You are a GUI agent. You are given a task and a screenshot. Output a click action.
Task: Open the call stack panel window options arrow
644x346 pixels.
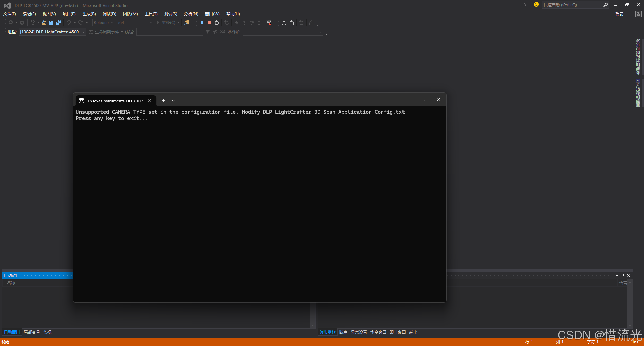[x=617, y=275]
